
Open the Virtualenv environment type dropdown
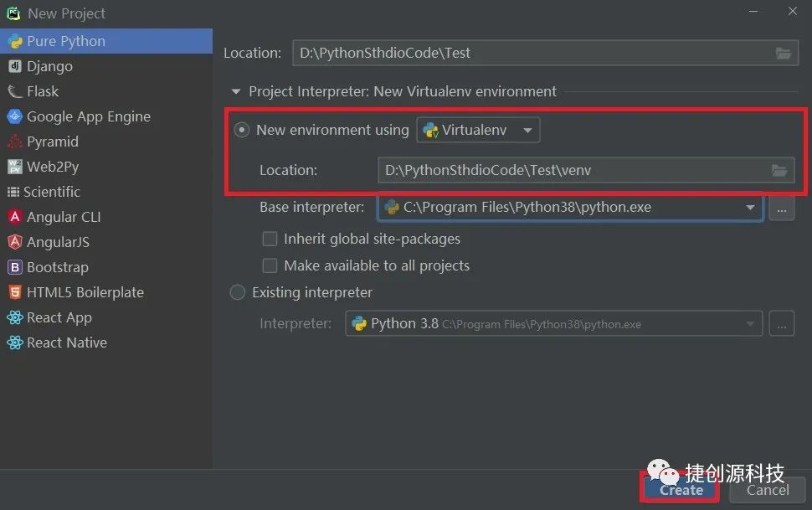(478, 130)
